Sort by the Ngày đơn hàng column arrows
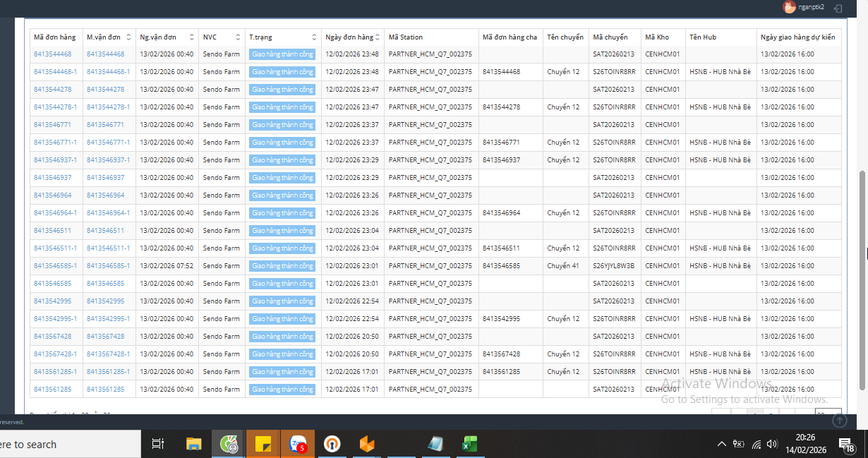 coord(378,37)
